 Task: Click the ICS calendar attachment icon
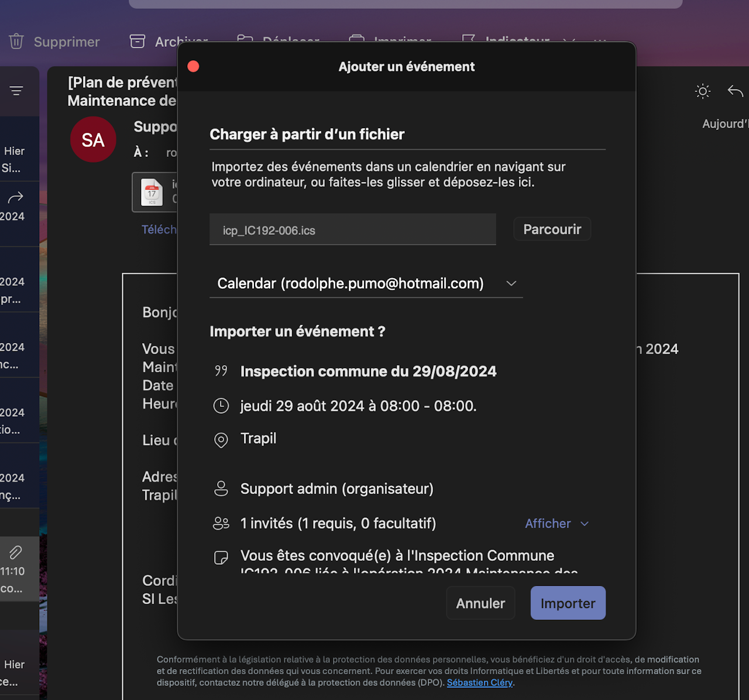152,192
